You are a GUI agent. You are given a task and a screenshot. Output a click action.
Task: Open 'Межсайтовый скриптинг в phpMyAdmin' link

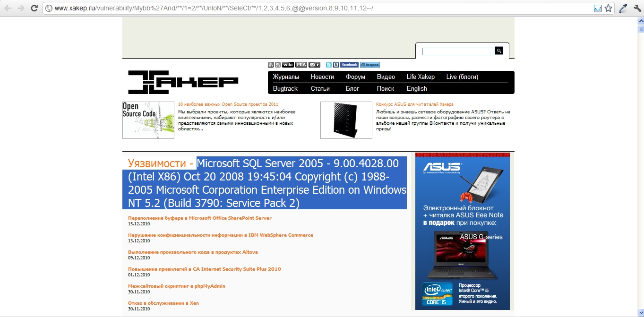177,286
